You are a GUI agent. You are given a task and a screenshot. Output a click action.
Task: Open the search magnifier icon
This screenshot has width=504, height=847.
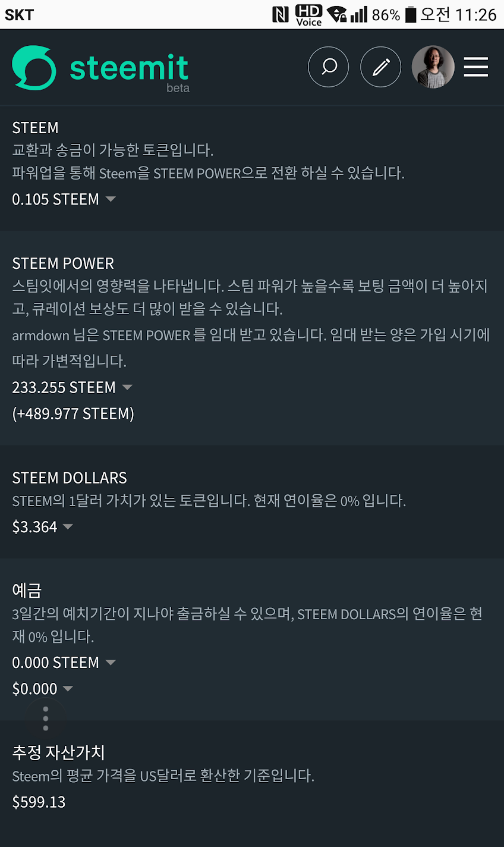[328, 67]
